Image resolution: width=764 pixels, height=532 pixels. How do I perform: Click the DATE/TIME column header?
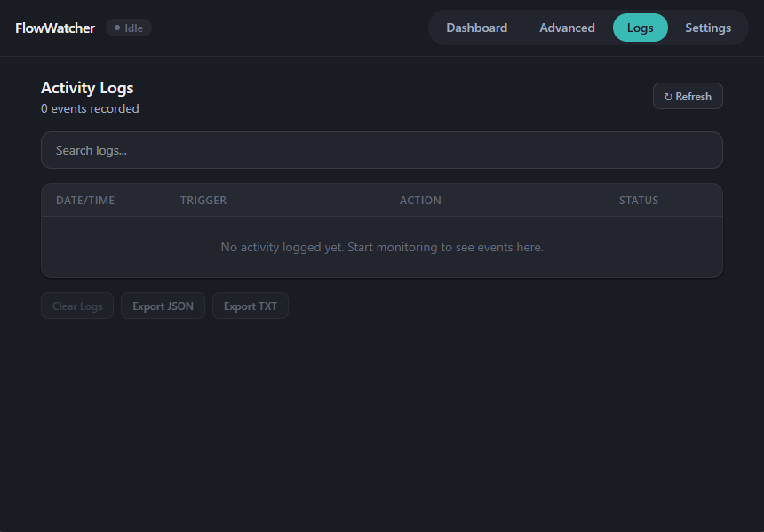84,200
